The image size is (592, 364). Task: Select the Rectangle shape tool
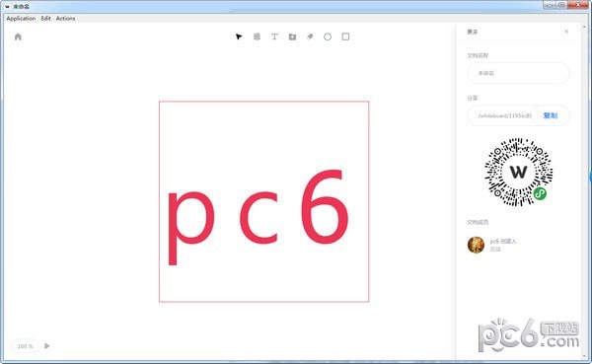click(345, 36)
